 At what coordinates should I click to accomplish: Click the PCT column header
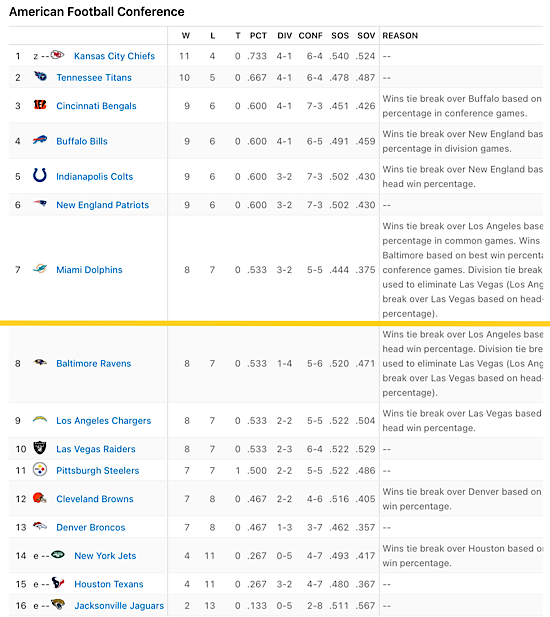(x=258, y=36)
